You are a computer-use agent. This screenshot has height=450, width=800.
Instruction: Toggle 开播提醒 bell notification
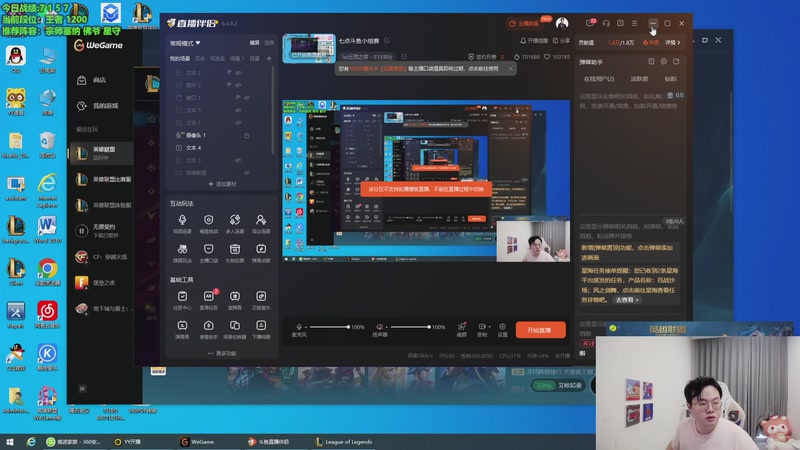(x=534, y=40)
